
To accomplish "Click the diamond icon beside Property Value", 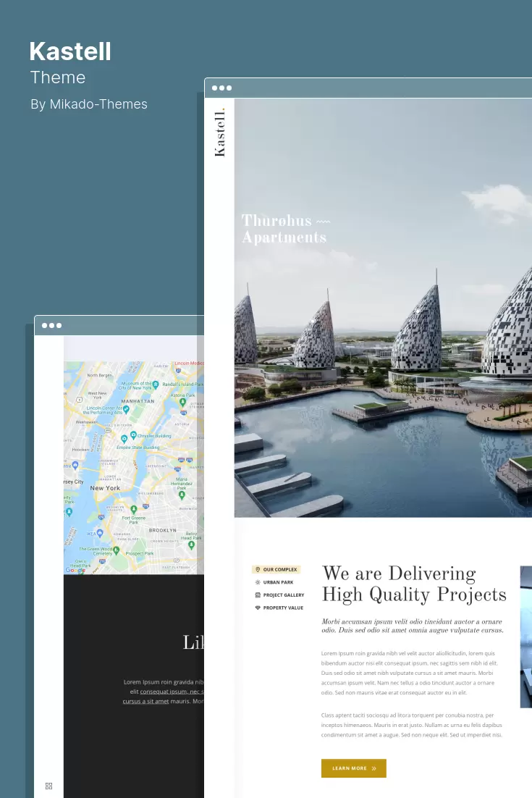I will [x=258, y=608].
